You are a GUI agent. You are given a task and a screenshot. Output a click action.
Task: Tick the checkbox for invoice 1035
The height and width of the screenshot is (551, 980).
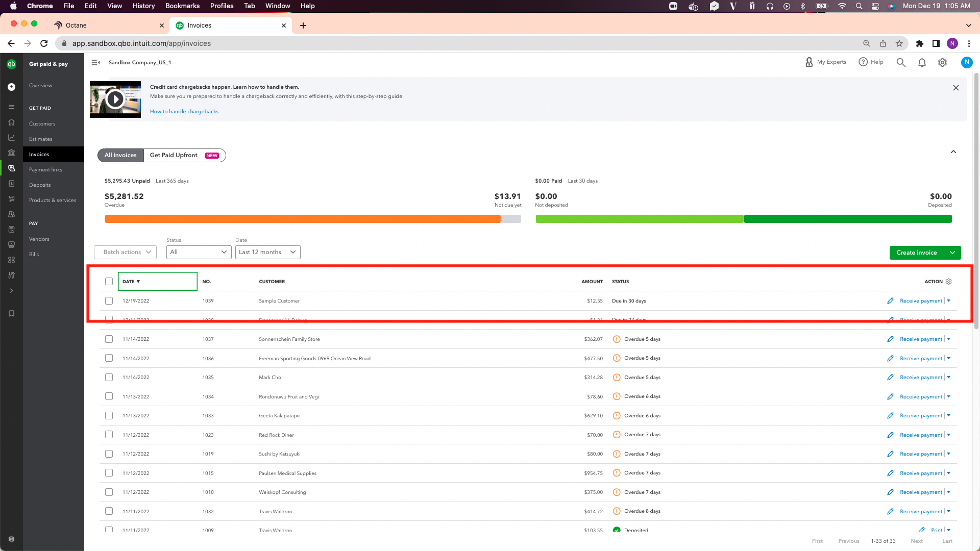[x=109, y=378]
